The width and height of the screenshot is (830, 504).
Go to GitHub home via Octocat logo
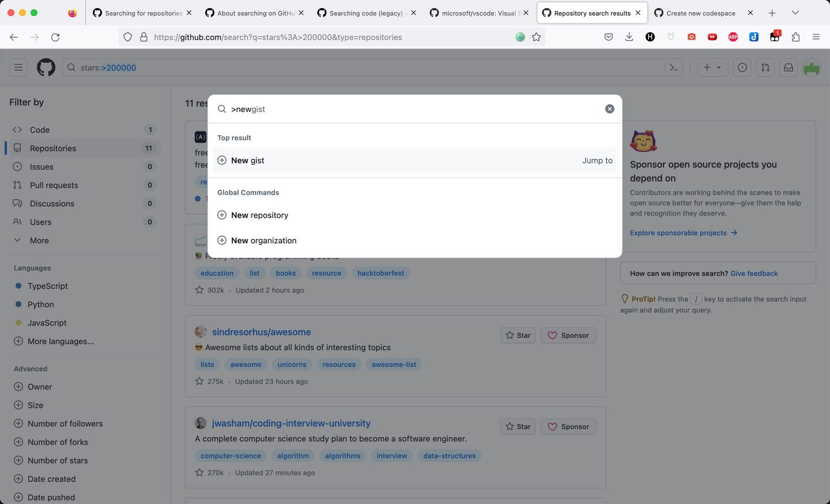pos(46,67)
